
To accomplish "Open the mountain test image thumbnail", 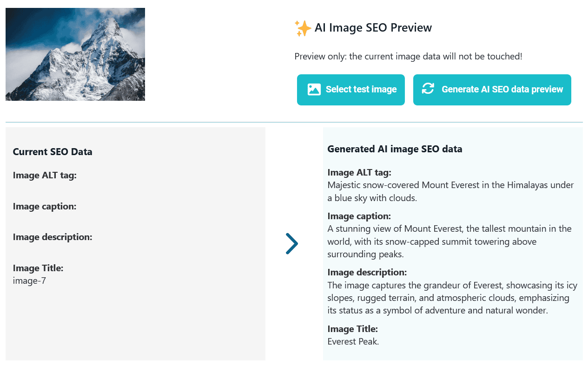I will coord(75,54).
